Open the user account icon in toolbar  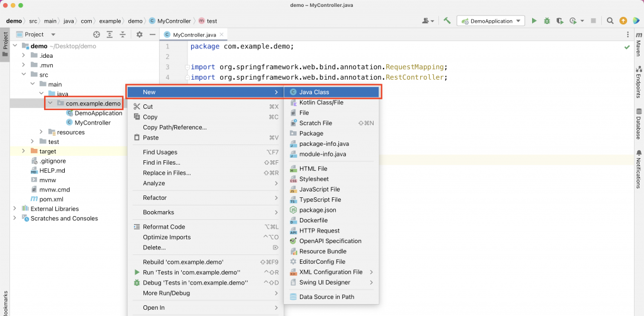tap(428, 21)
